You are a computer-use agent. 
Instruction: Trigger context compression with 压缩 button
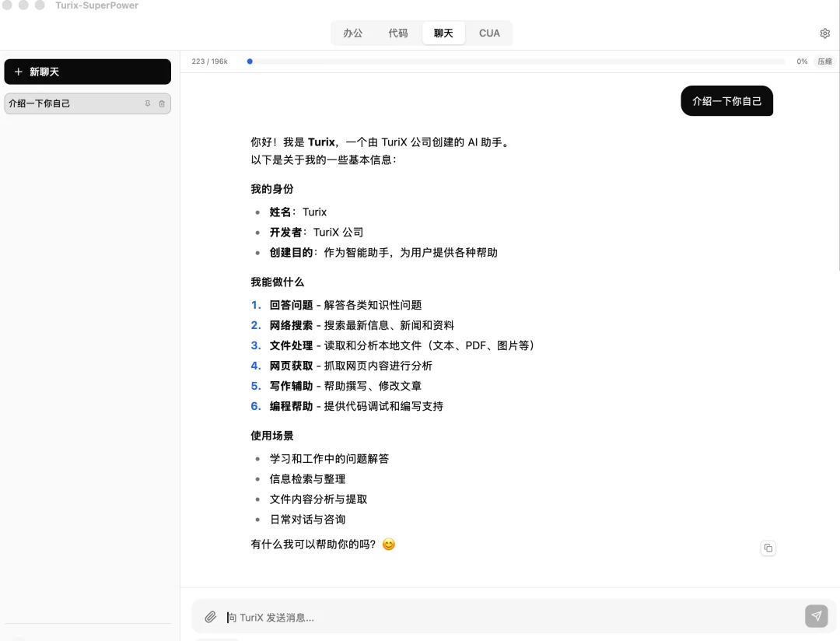[824, 61]
